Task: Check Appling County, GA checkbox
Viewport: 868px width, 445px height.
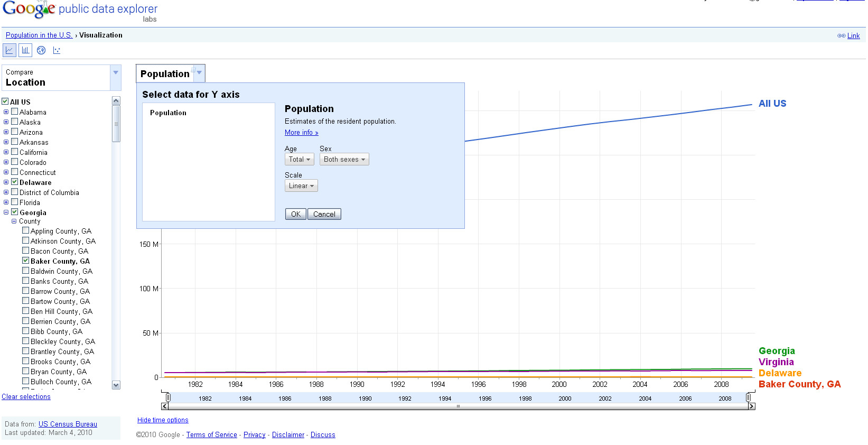Action: pyautogui.click(x=25, y=230)
